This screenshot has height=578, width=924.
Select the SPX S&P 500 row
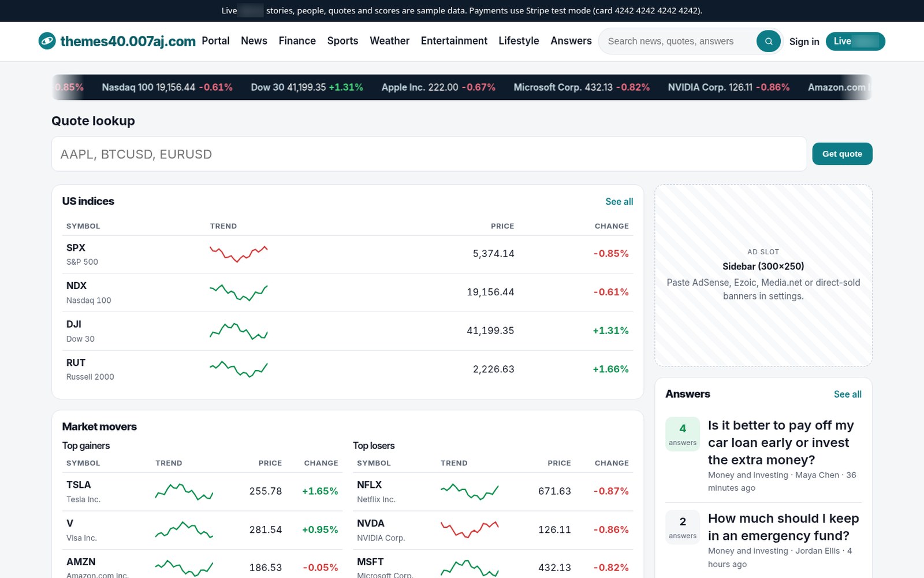coord(348,254)
